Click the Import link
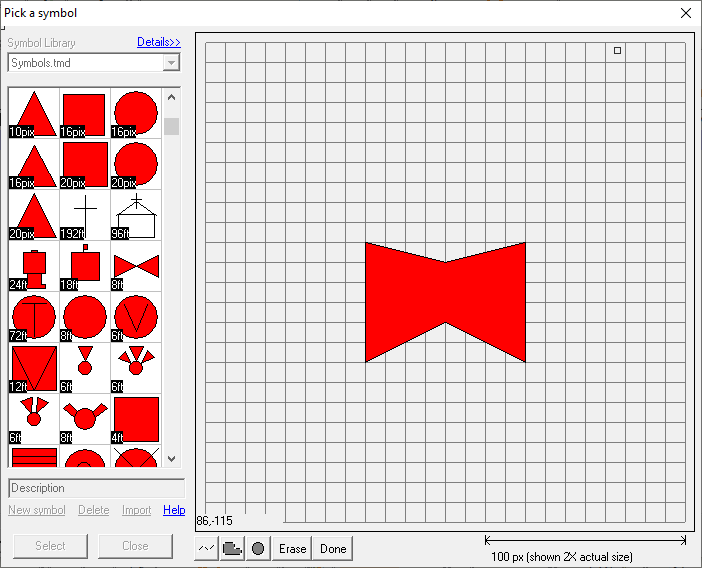The width and height of the screenshot is (702, 568). 137,510
